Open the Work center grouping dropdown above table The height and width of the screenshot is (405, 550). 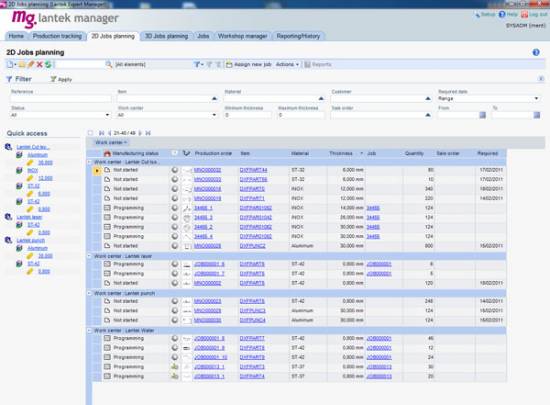(110, 142)
